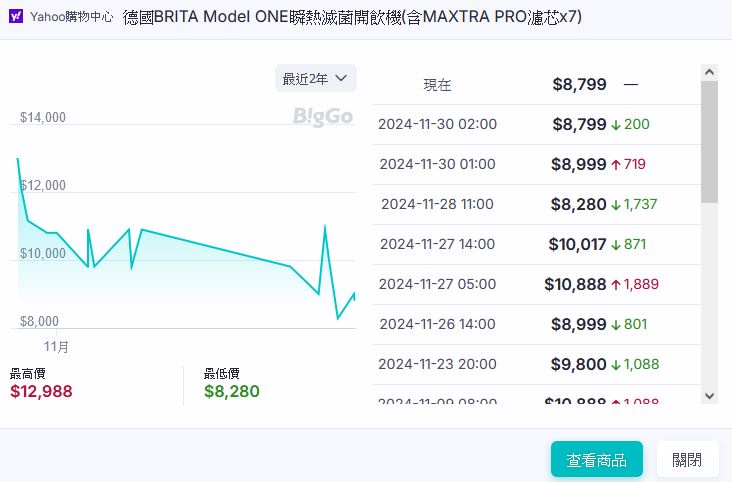This screenshot has height=482, width=732.
Task: Click scrollbar down arrow in price list
Action: pos(709,396)
